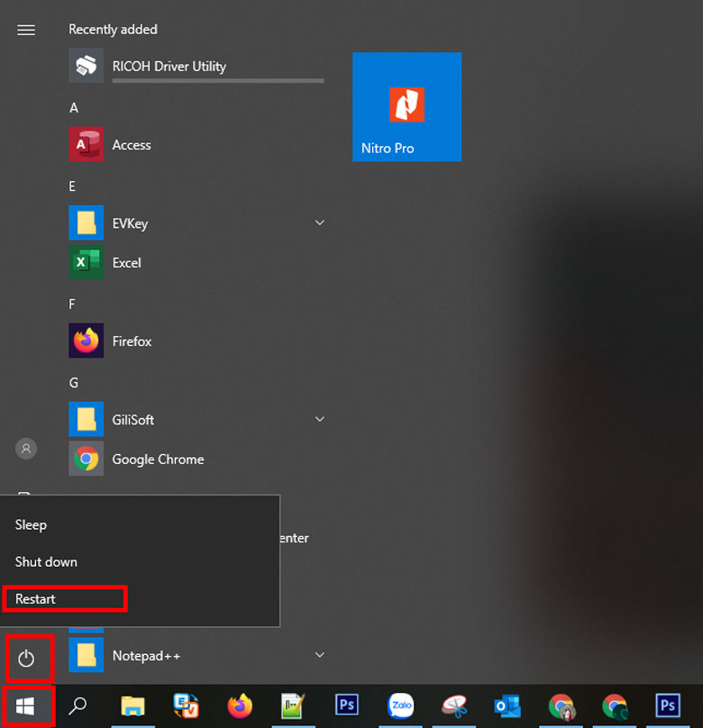Click the Windows Start button
The width and height of the screenshot is (703, 728).
click(26, 705)
